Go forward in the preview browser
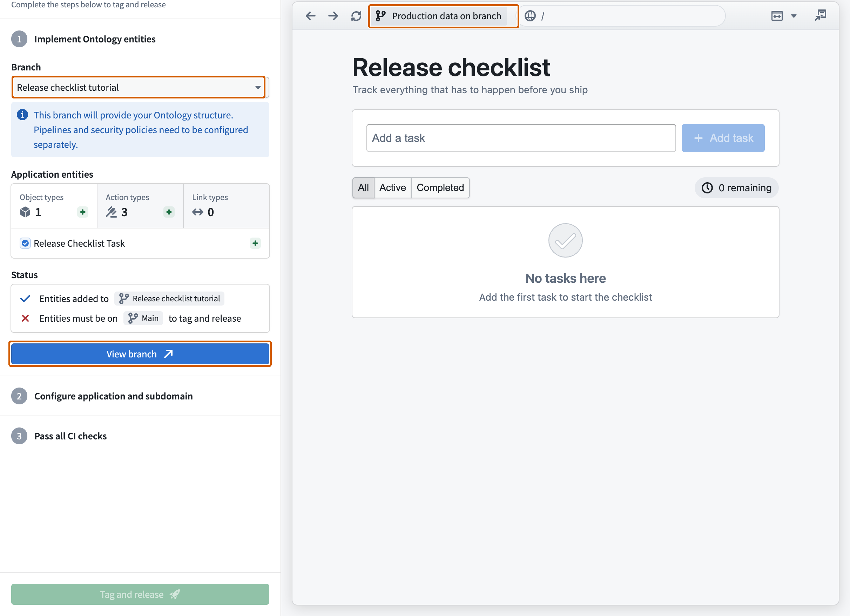Screen dimensions: 850x616 coord(333,16)
